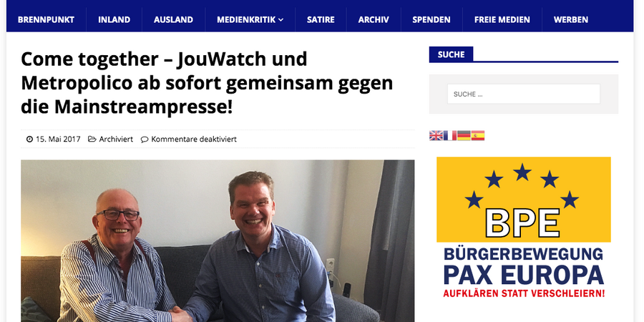
Task: Select the Spanish flag icon
Action: tap(478, 135)
